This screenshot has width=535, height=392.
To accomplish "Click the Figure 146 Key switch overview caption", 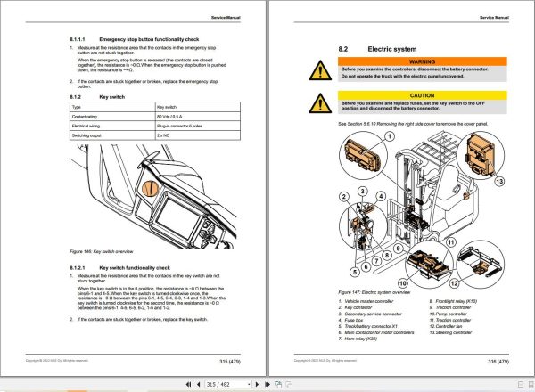I will pos(102,251).
